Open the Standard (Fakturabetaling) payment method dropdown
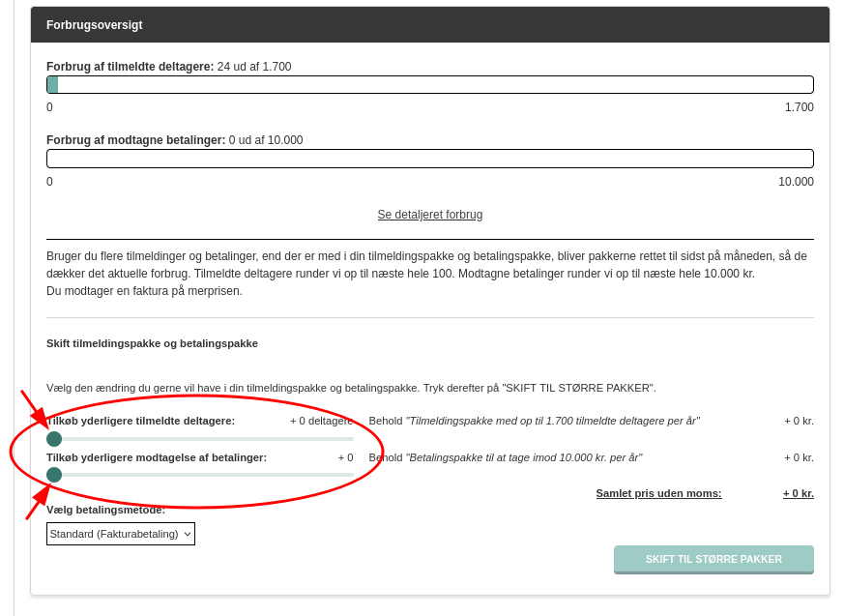The width and height of the screenshot is (844, 616). point(121,534)
